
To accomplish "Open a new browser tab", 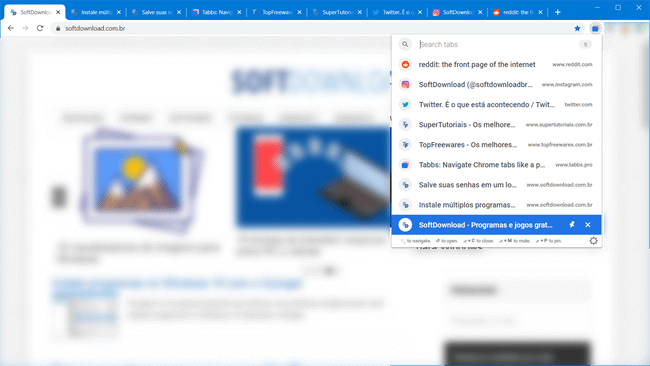I will [558, 12].
